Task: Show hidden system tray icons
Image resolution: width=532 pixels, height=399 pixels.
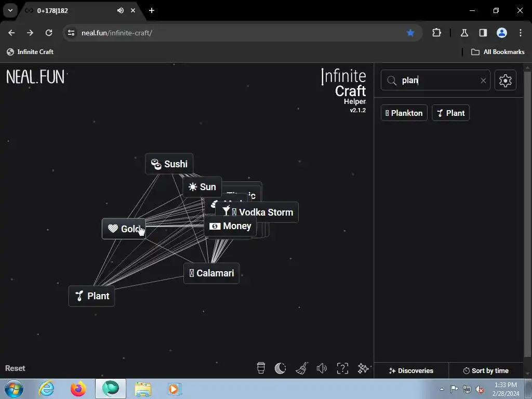Action: click(442, 389)
